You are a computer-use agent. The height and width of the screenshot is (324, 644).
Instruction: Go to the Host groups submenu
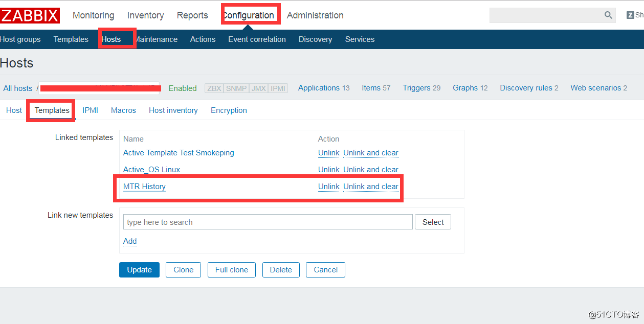[20, 39]
